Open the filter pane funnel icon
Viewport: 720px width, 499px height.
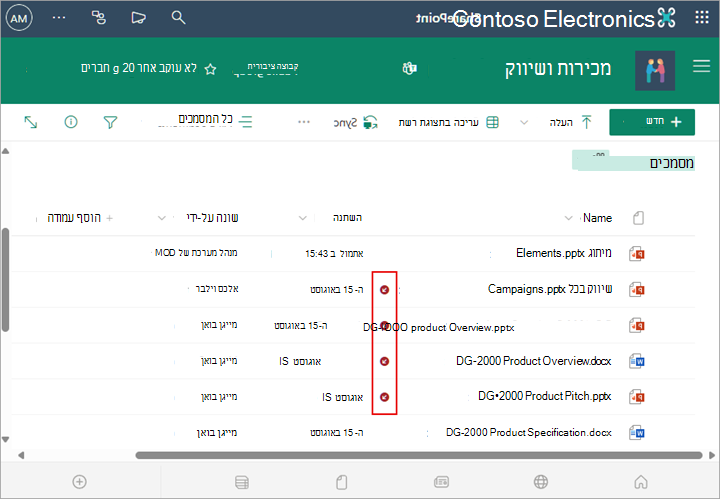coord(110,122)
